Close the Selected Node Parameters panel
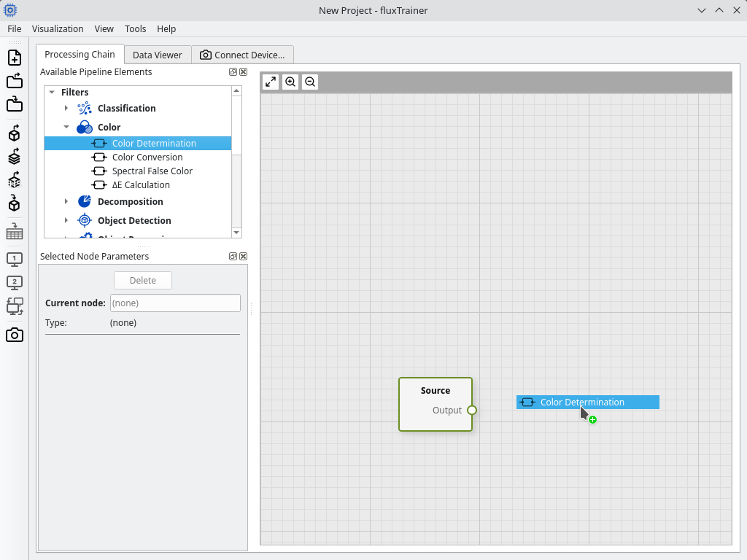 (244, 256)
